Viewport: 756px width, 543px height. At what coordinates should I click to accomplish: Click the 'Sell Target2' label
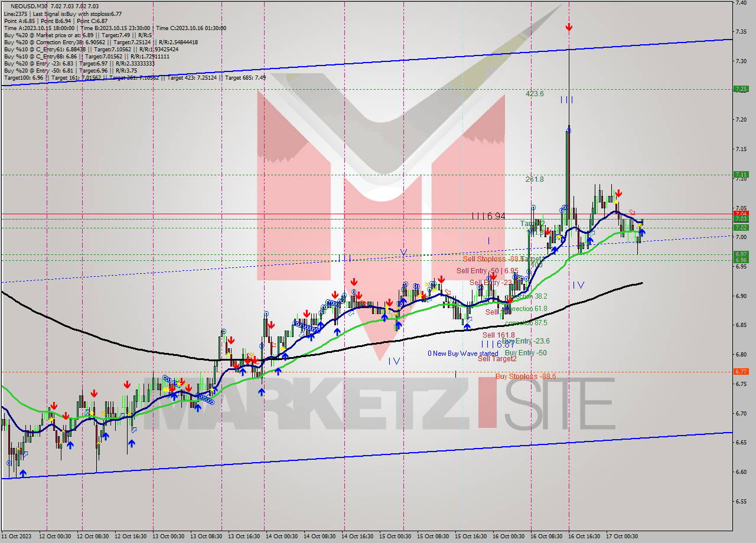click(497, 359)
